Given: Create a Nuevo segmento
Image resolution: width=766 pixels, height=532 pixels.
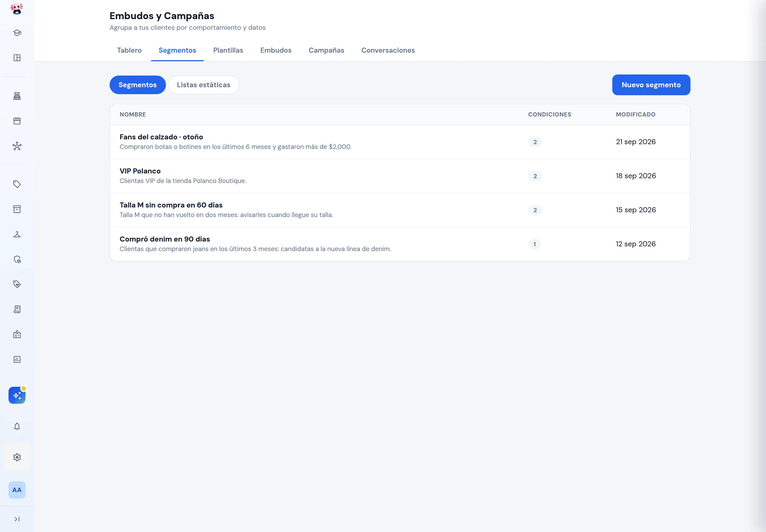Looking at the screenshot, I should tap(651, 85).
